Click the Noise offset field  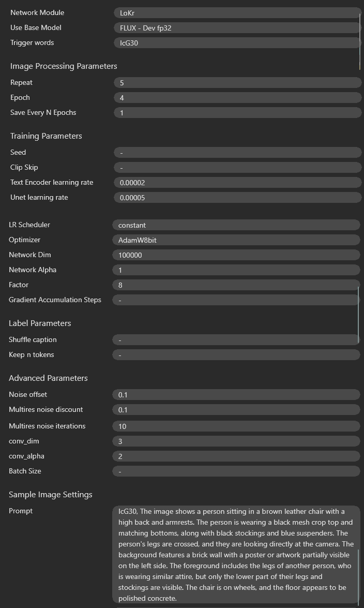[236, 395]
